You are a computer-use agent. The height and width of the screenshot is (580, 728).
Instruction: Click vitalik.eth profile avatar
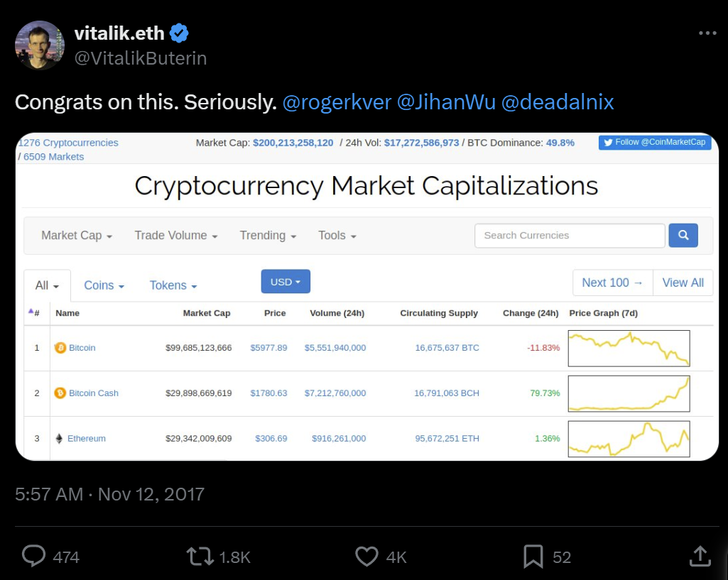[x=40, y=45]
